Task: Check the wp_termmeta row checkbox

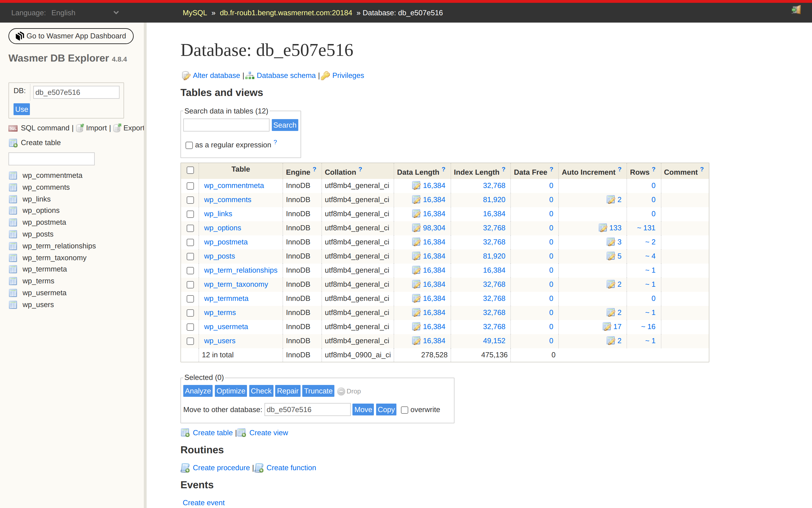Action: click(190, 299)
